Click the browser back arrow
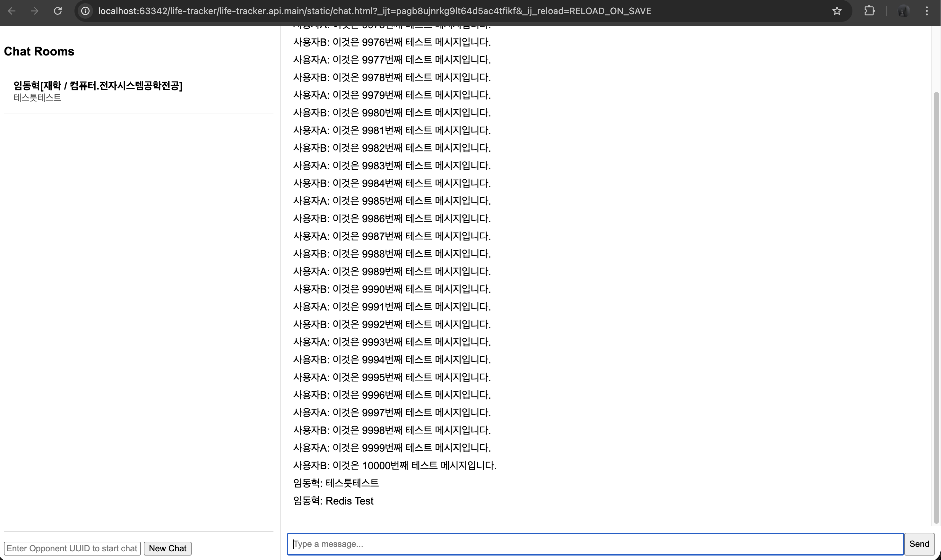The width and height of the screenshot is (941, 560). click(x=12, y=11)
